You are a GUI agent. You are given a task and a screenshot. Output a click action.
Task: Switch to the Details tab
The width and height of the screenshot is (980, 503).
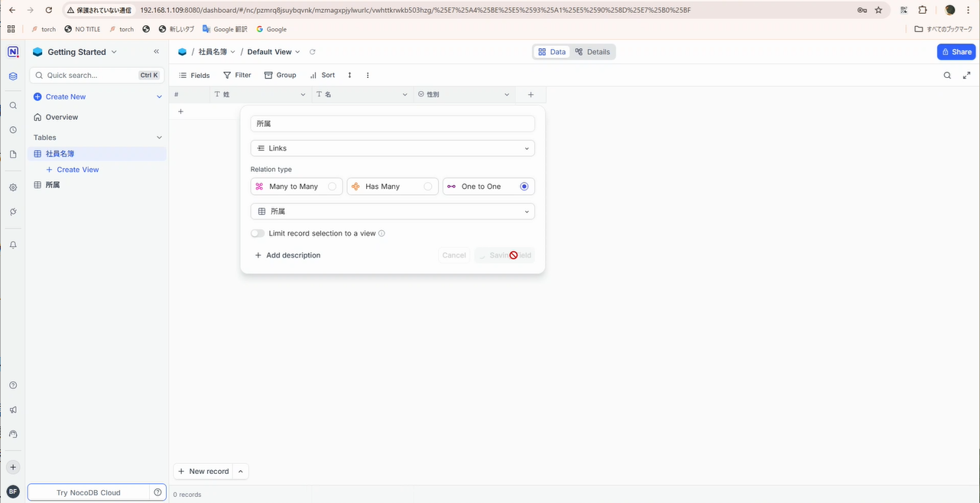point(592,52)
